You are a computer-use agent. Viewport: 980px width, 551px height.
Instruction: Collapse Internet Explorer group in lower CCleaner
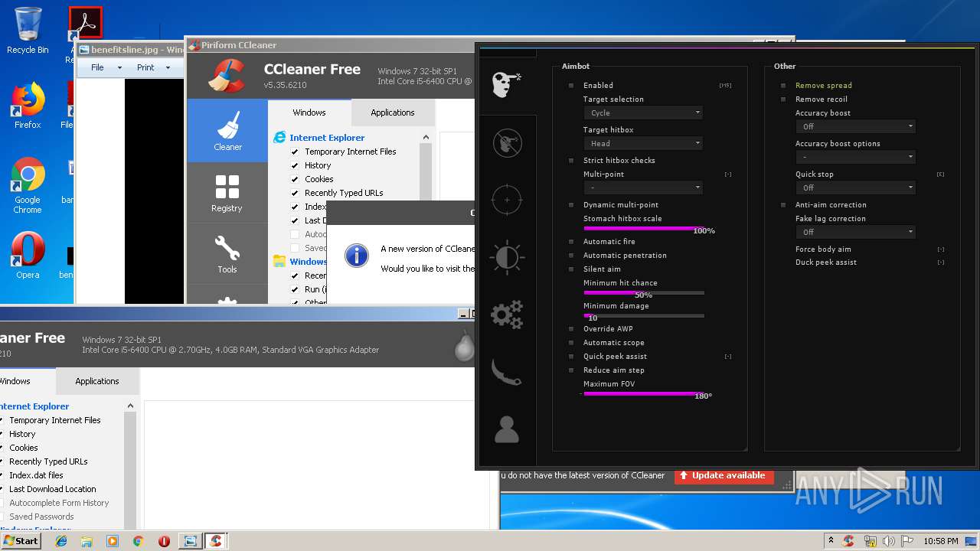pos(130,406)
